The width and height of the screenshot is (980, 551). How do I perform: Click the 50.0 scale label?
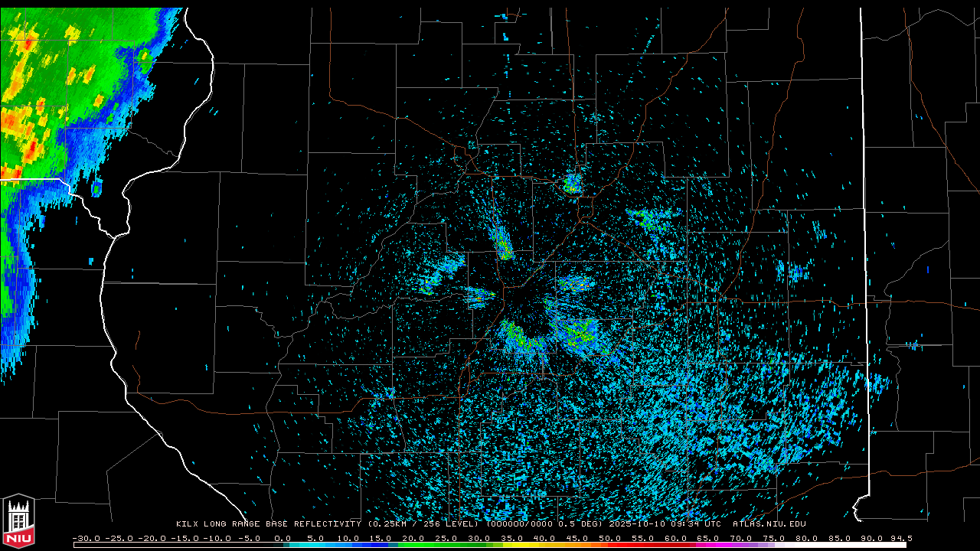610,539
